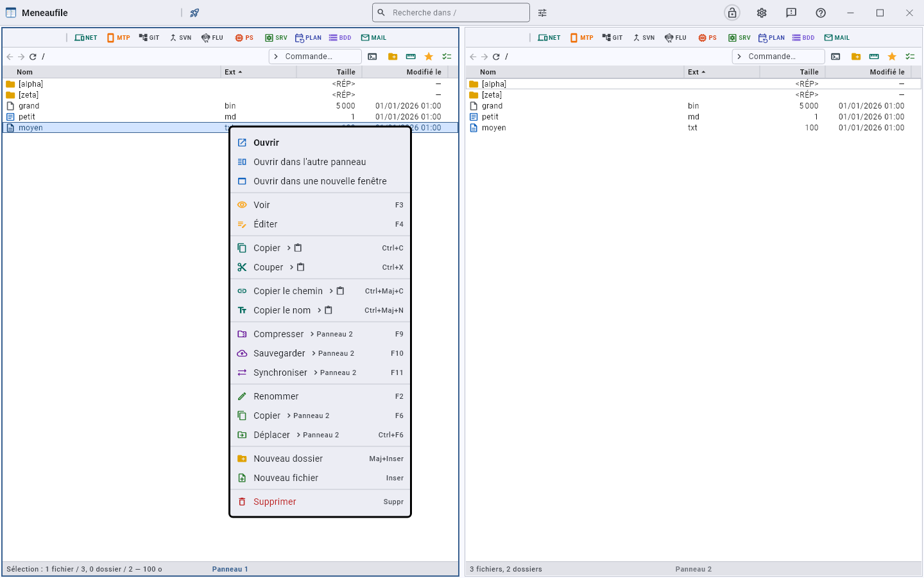Toggle the selection checklist in left panel
Image resolution: width=924 pixels, height=578 pixels.
[x=447, y=57]
